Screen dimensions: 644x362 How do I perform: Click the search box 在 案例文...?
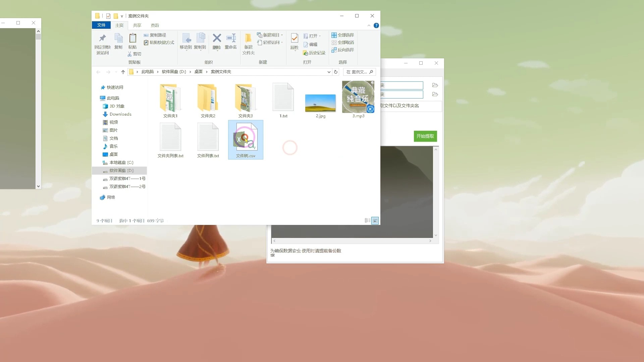click(359, 72)
